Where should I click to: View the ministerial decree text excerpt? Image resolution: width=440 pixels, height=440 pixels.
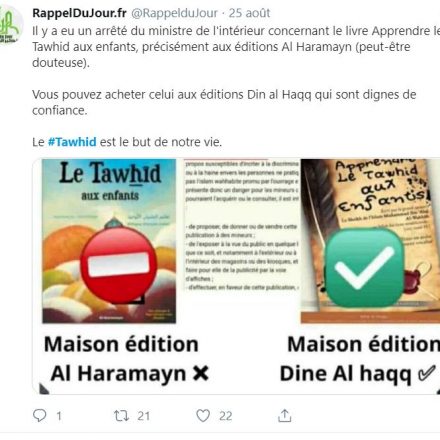click(242, 226)
